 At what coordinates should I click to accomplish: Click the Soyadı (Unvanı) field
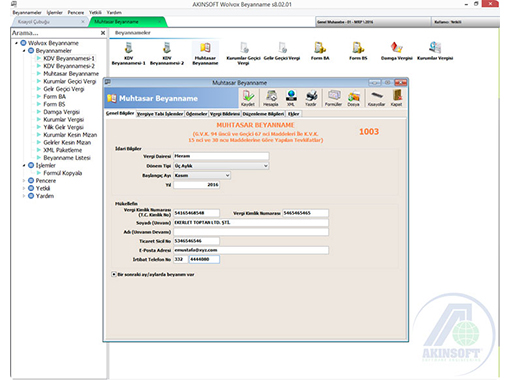point(251,222)
